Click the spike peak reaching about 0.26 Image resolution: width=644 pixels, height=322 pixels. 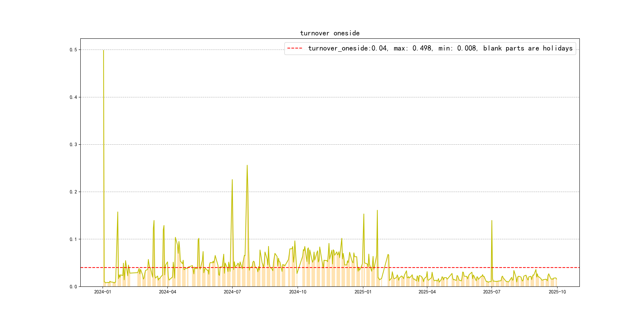(x=247, y=166)
